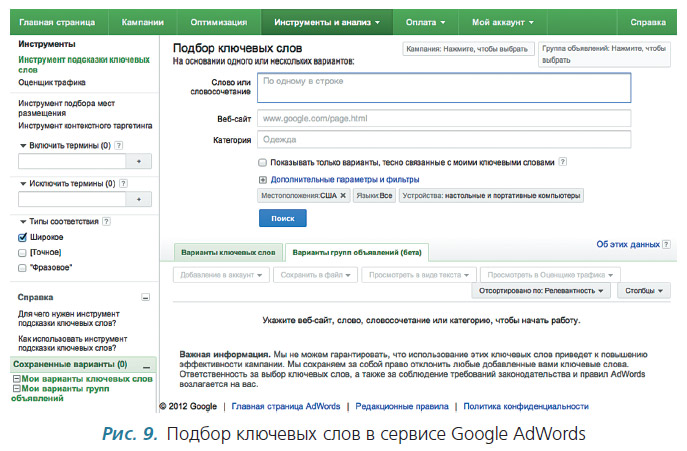
Task: Check the "Фразовое" match type checkbox
Action: (23, 267)
